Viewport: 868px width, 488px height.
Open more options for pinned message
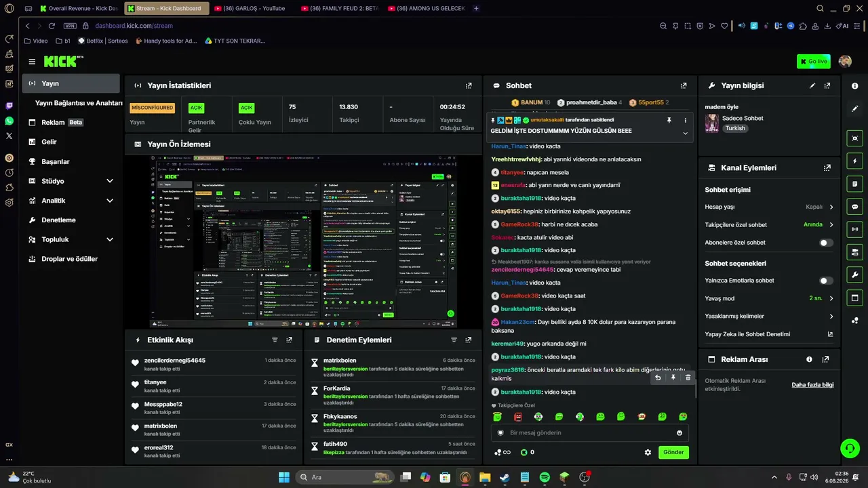pos(685,120)
